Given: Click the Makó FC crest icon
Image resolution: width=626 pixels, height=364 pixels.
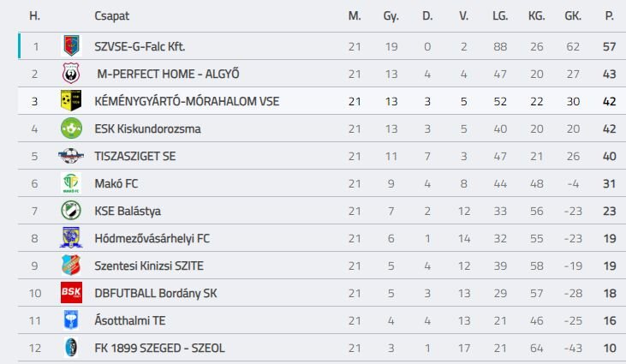Looking at the screenshot, I should 71,183.
